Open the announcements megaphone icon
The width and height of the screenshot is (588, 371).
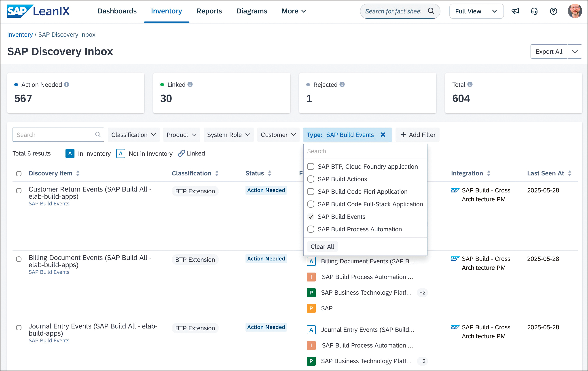(515, 11)
